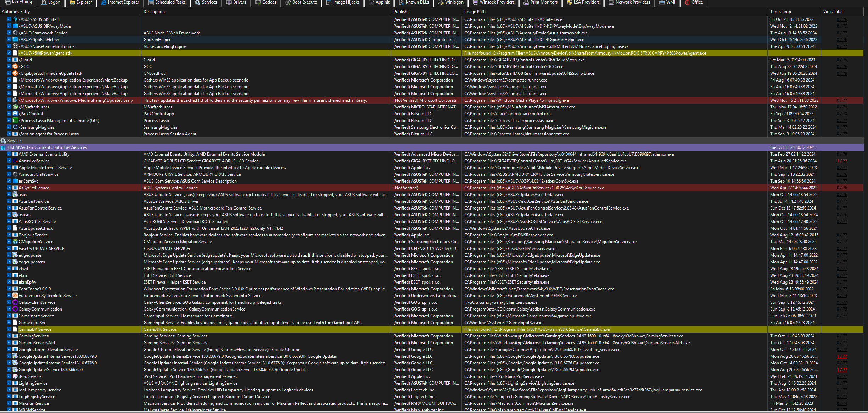Screen dimensions: 868x413
Task: Click the iPod Service entry icon
Action: coord(15,376)
